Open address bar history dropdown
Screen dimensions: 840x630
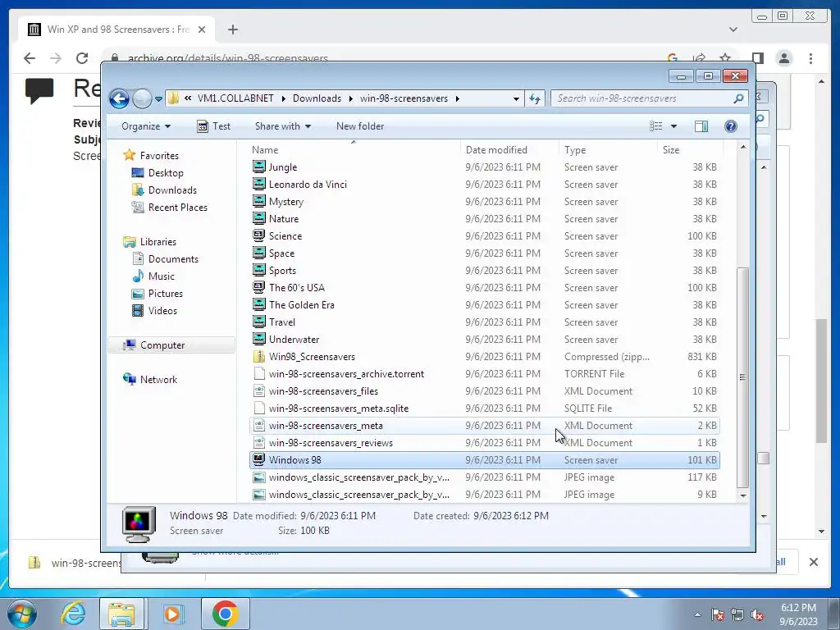pos(516,99)
